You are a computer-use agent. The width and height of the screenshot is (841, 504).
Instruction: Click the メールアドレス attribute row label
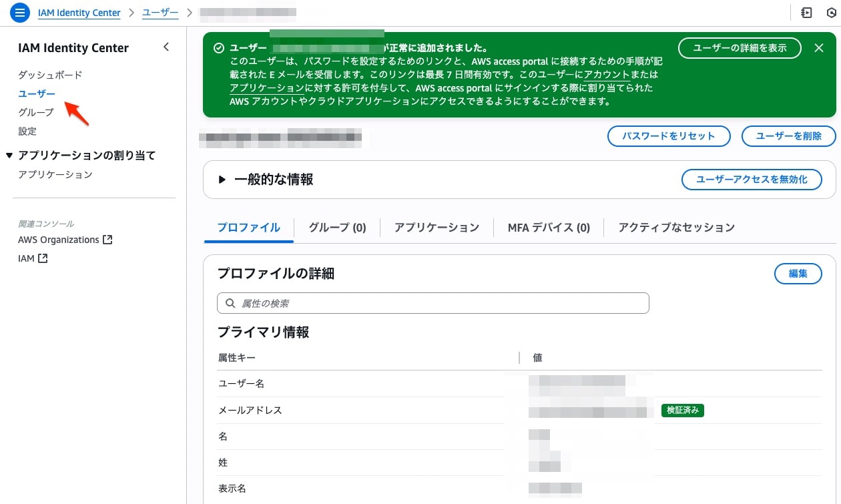(x=250, y=410)
